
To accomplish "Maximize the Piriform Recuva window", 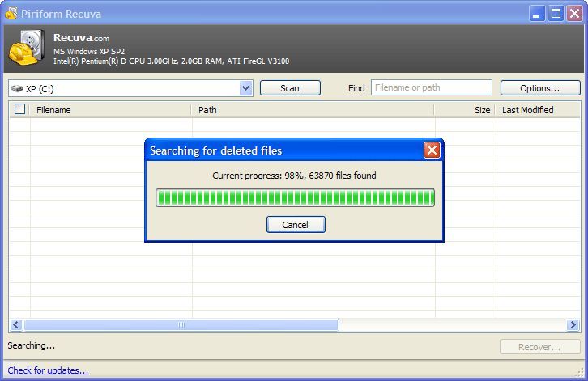I will [x=556, y=14].
